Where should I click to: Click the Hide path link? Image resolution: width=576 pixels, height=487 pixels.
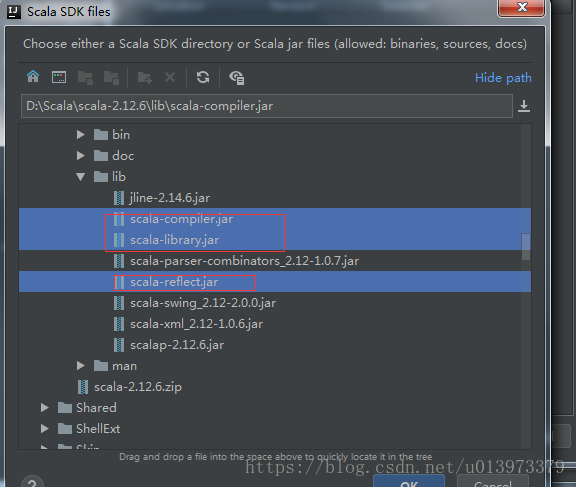pyautogui.click(x=503, y=78)
